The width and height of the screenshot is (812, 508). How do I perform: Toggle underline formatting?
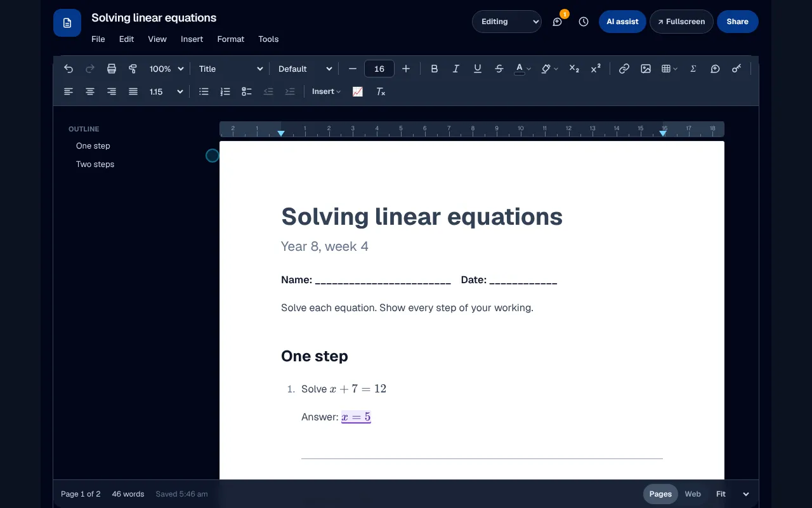coord(478,69)
